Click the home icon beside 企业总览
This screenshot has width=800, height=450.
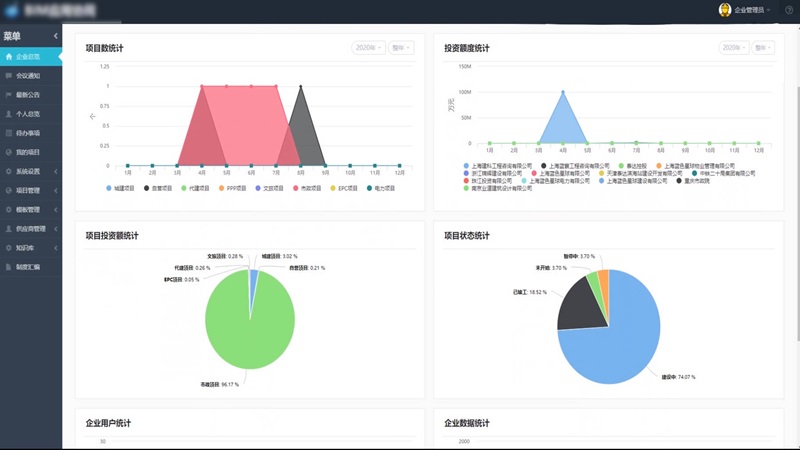(8, 57)
